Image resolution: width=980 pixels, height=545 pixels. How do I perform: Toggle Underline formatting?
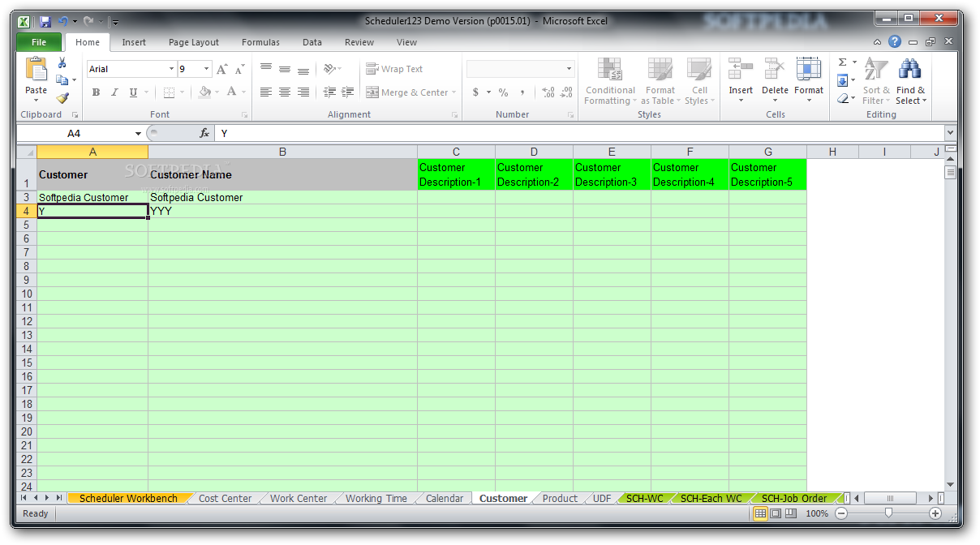133,92
